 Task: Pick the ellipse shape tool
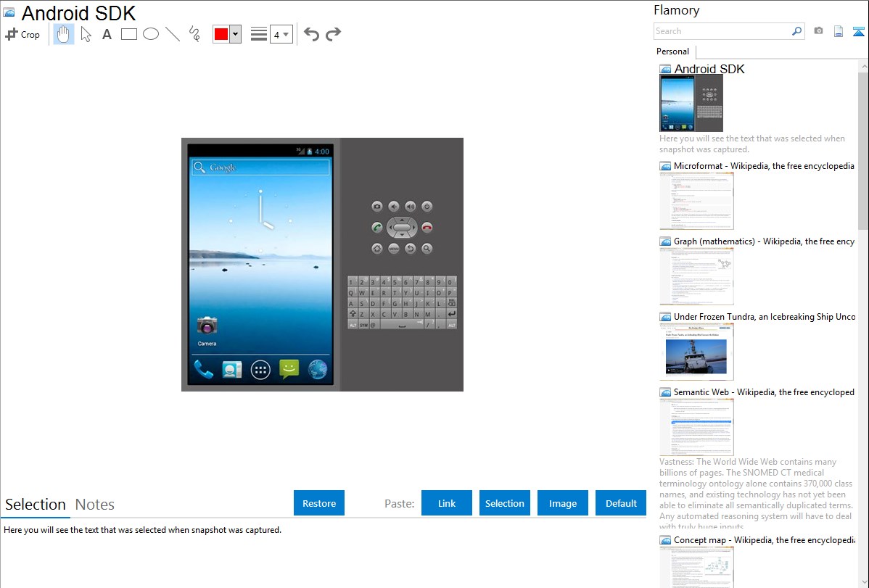[151, 34]
